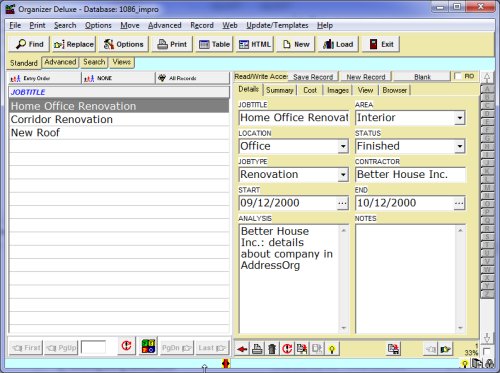Switch to the Images tab
This screenshot has height=373, width=500.
[x=338, y=90]
